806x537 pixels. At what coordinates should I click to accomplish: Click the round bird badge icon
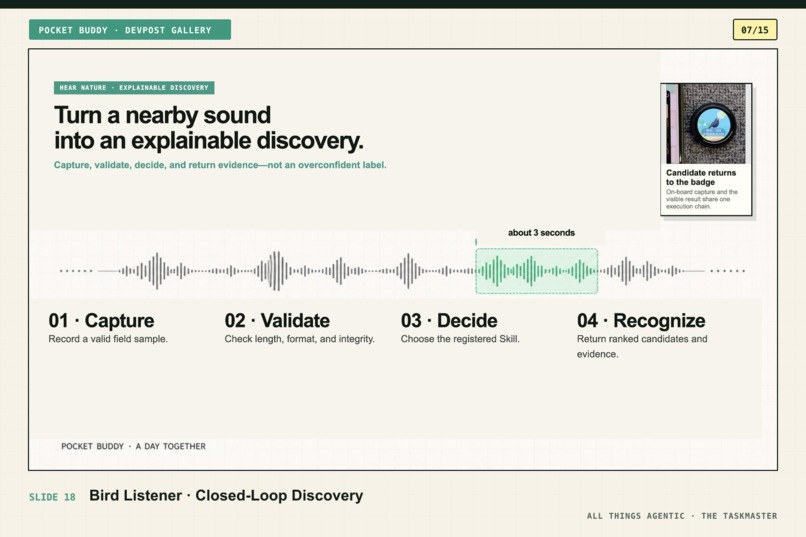713,124
